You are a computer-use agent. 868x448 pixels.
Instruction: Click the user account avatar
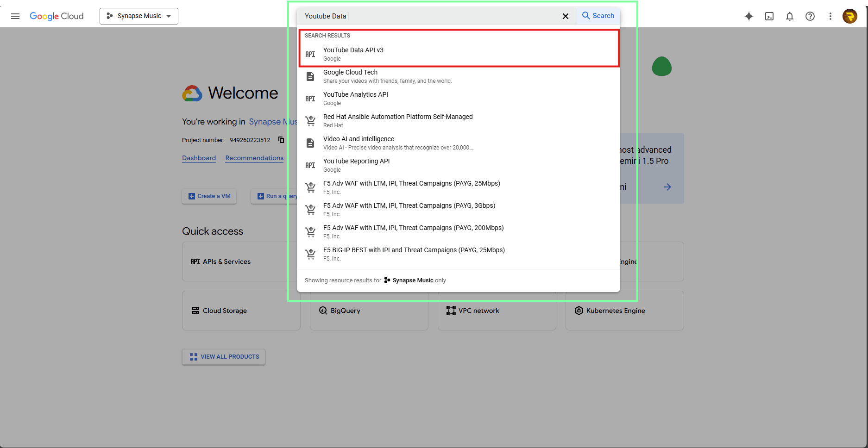(850, 16)
